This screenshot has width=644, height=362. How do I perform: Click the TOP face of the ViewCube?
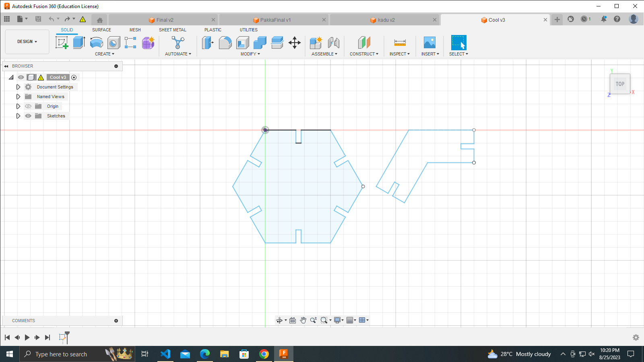click(x=620, y=84)
